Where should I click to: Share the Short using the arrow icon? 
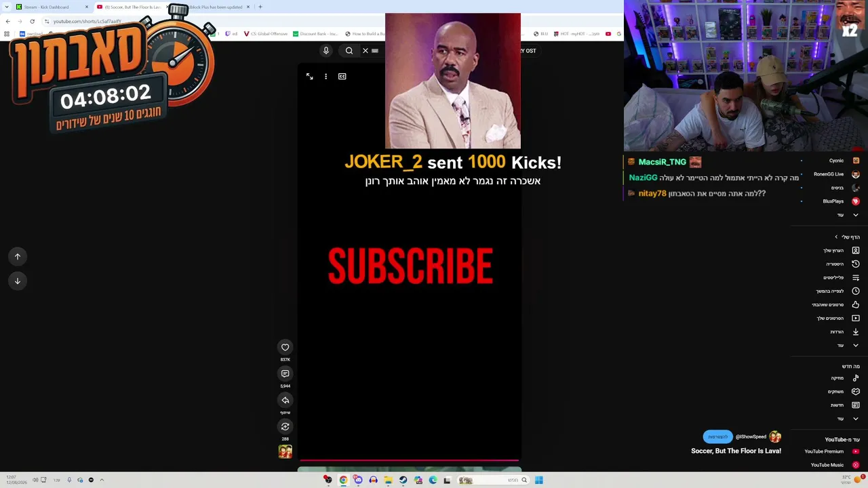click(x=285, y=400)
